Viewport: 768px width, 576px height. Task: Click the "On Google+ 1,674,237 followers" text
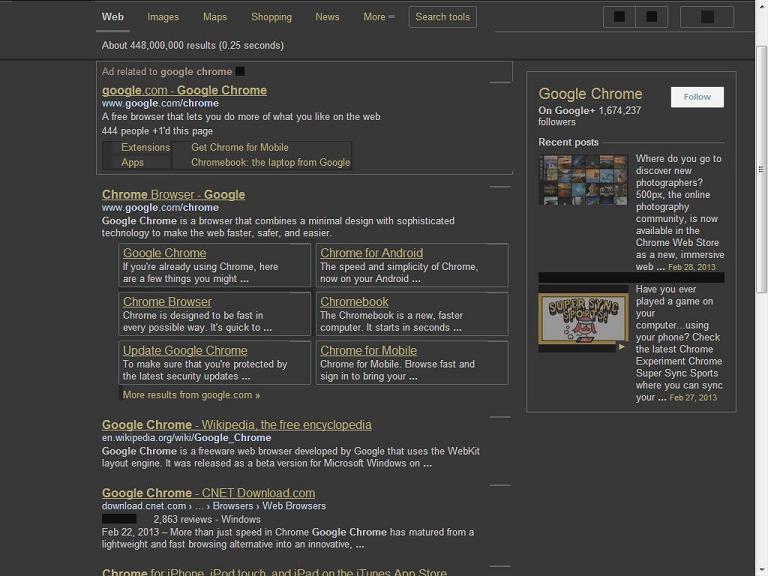coord(590,116)
